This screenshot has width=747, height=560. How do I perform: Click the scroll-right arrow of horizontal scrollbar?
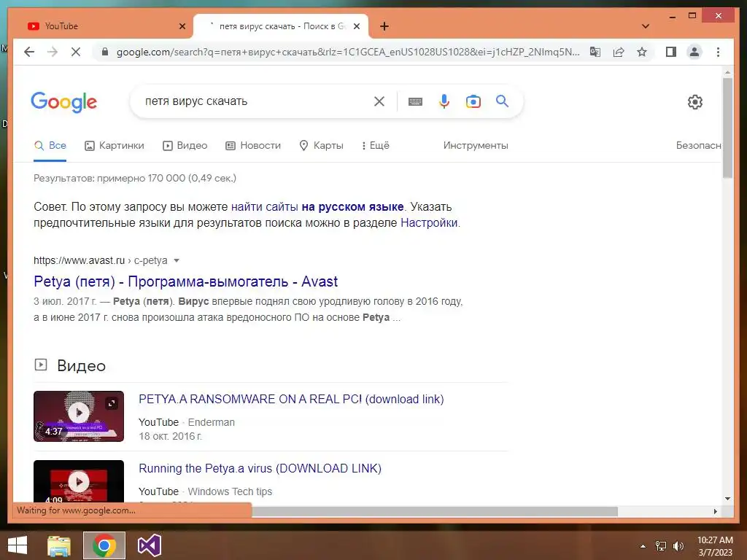[x=716, y=511]
